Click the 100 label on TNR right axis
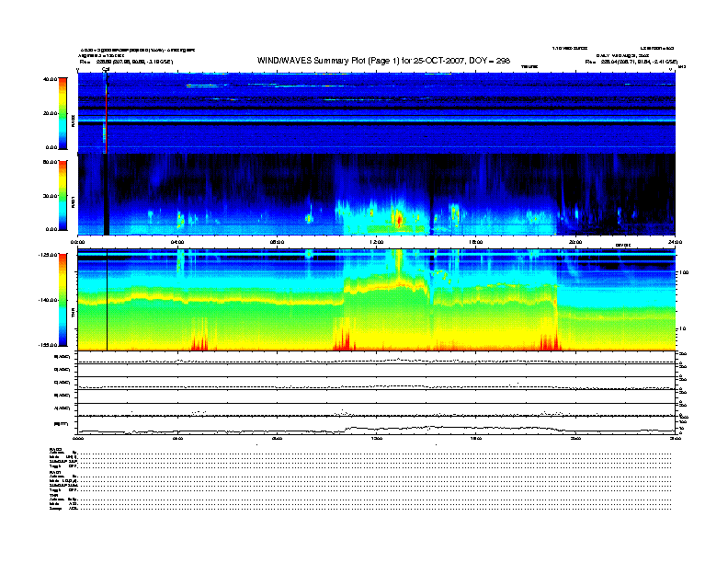The height and width of the screenshot is (563, 728). coord(684,272)
